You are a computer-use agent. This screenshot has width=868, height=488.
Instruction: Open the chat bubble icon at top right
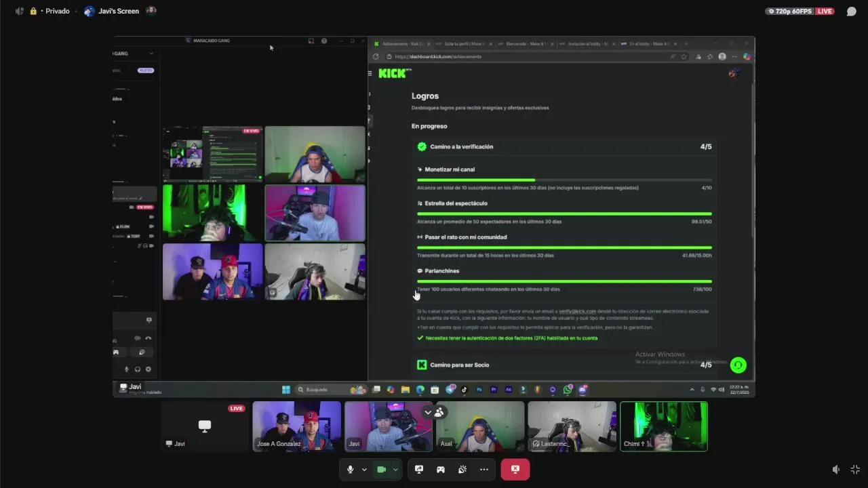click(x=851, y=12)
